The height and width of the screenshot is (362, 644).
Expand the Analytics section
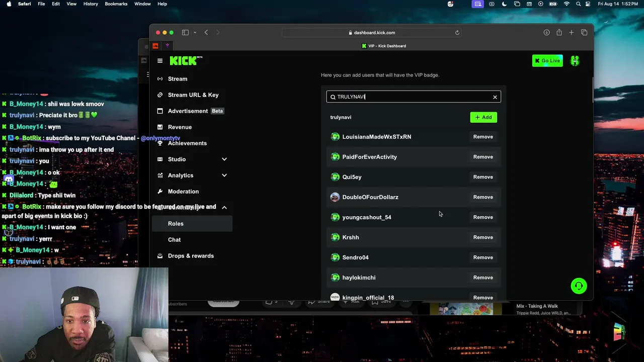tap(224, 175)
